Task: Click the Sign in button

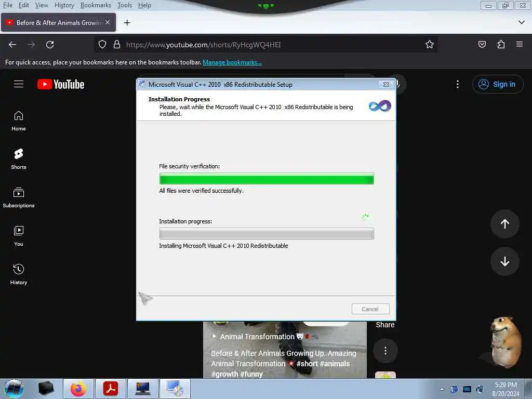Action: 498,84
